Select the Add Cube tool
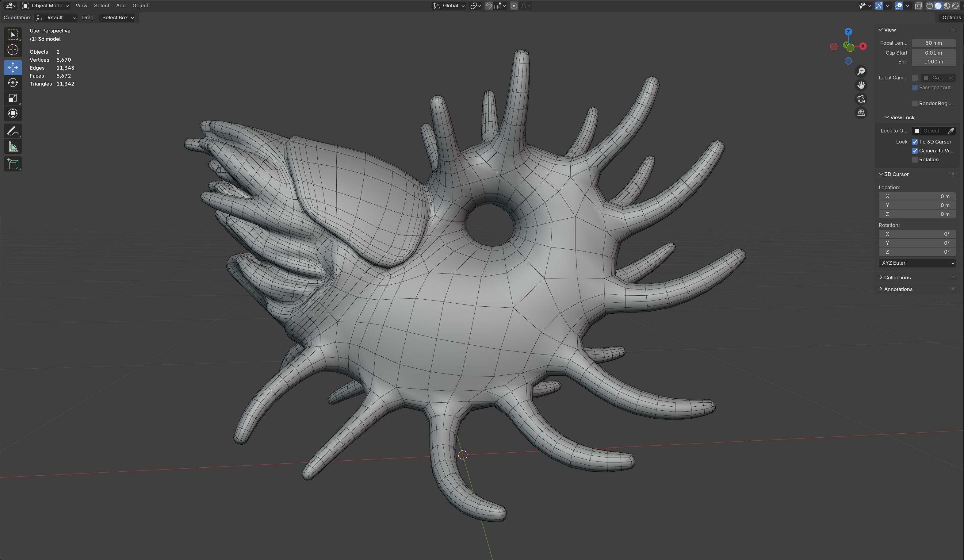The image size is (964, 560). (13, 164)
